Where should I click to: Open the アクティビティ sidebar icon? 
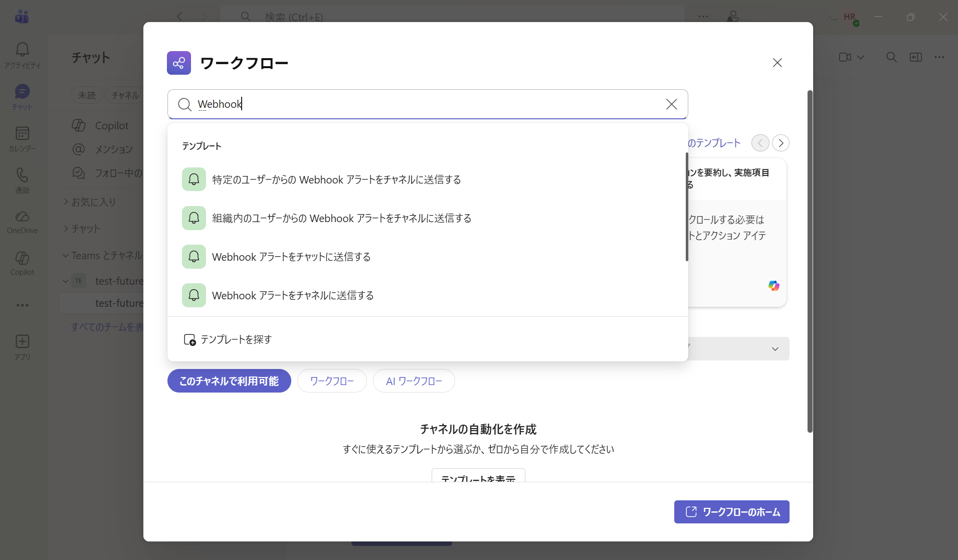[x=22, y=53]
